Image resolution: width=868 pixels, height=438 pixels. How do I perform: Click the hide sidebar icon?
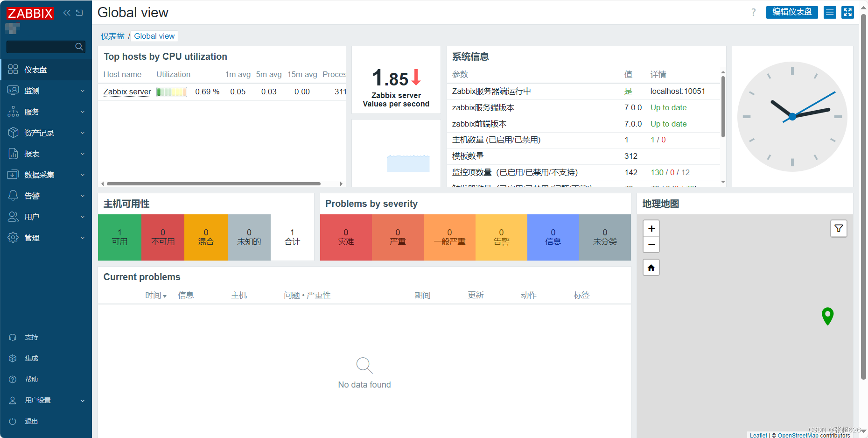(79, 13)
